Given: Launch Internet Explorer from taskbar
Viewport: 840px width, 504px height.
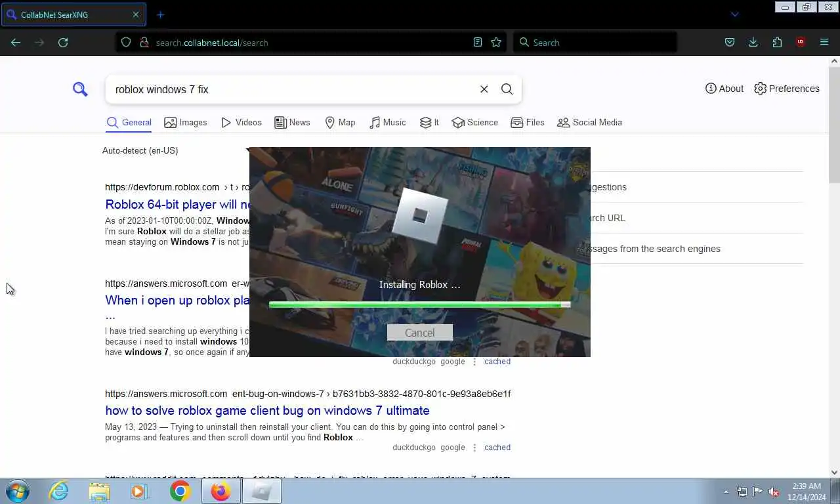Looking at the screenshot, I should [59, 491].
